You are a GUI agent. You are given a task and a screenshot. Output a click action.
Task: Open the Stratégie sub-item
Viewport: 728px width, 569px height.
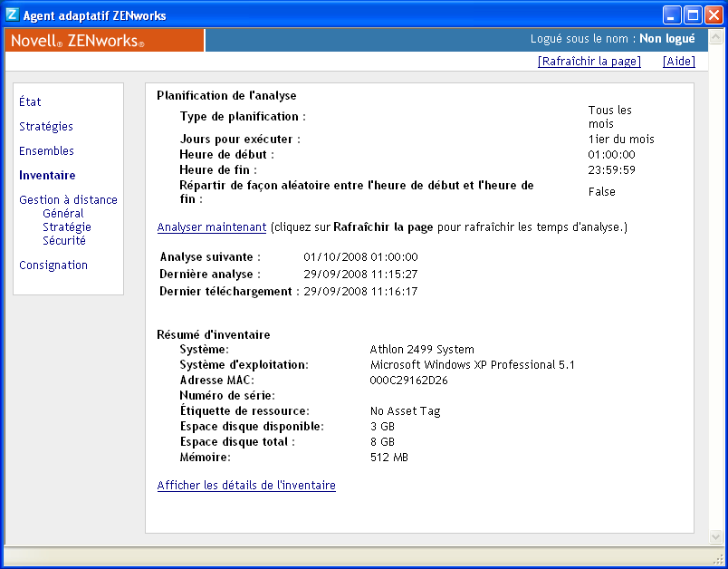(67, 227)
